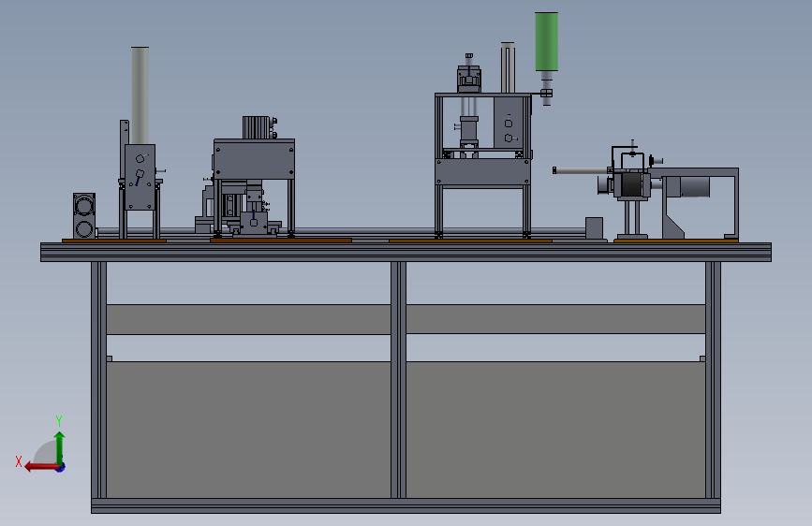The width and height of the screenshot is (812, 526).
Task: Select the front plate of the second station housing
Action: 254,161
